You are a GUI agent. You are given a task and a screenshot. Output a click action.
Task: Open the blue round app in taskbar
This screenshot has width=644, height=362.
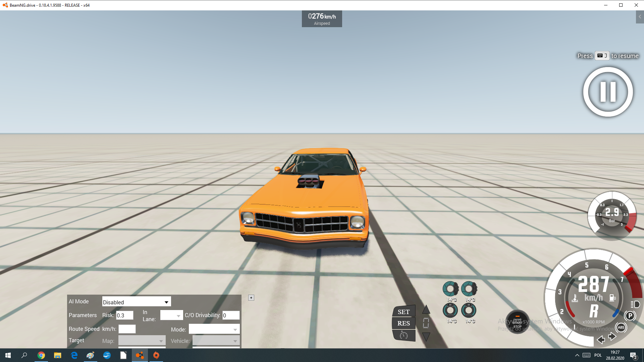pos(107,355)
